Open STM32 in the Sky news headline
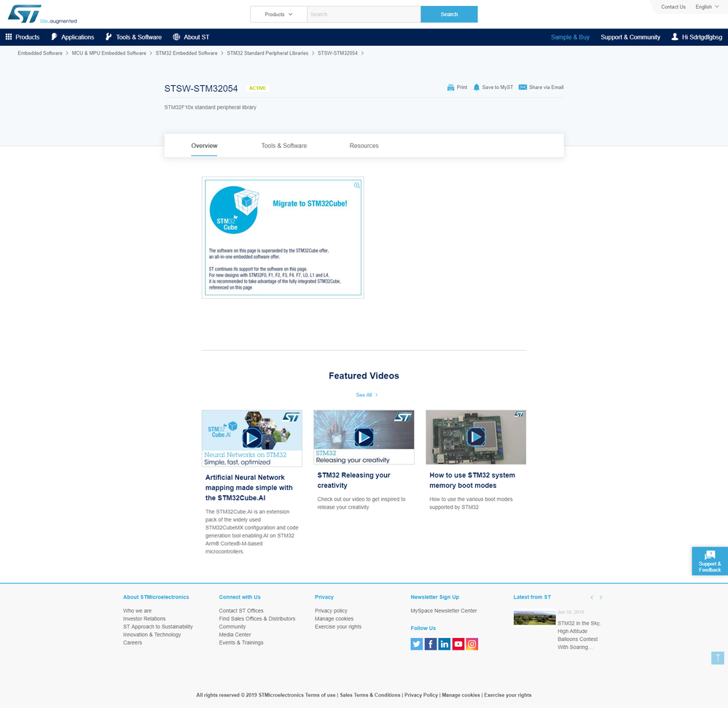Screen dimensions: 728x708 pyautogui.click(x=579, y=635)
